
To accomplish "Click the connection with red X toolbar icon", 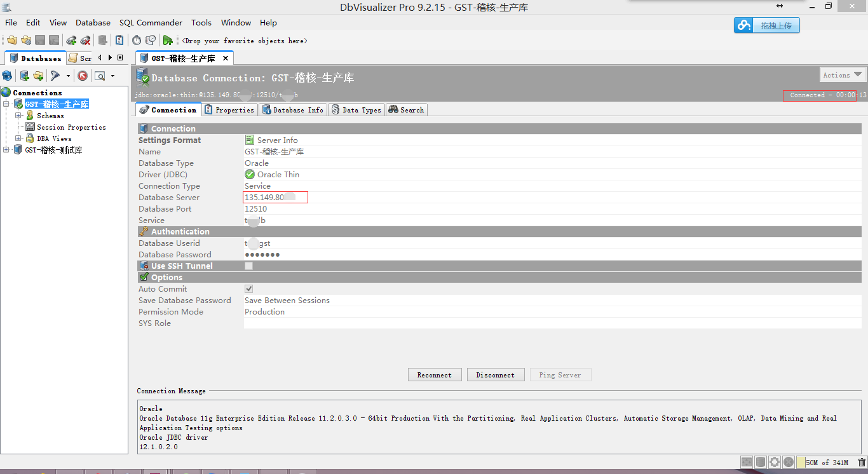I will click(85, 40).
